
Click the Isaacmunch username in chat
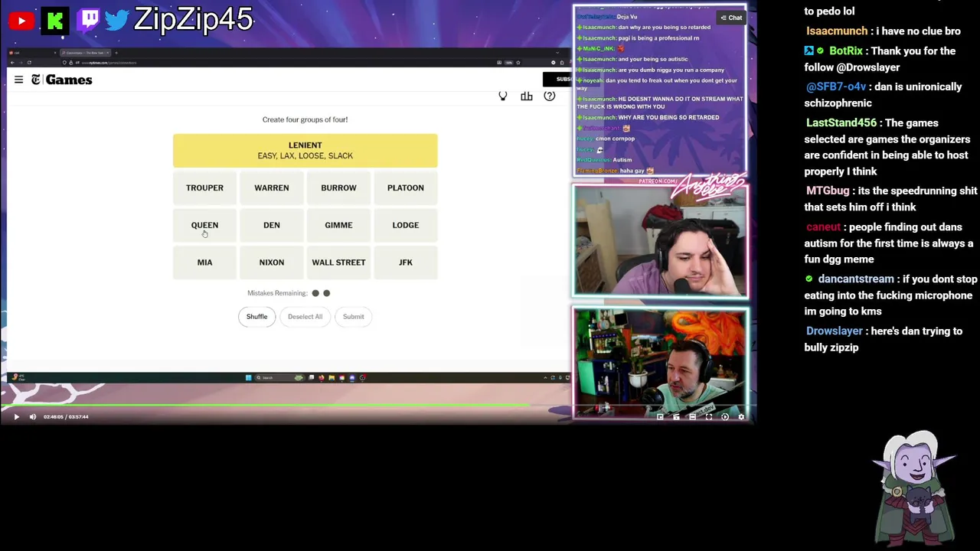click(837, 31)
